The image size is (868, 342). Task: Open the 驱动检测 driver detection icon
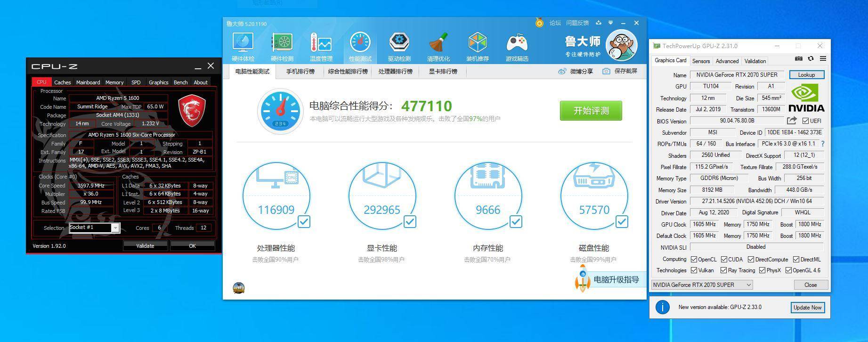[399, 47]
